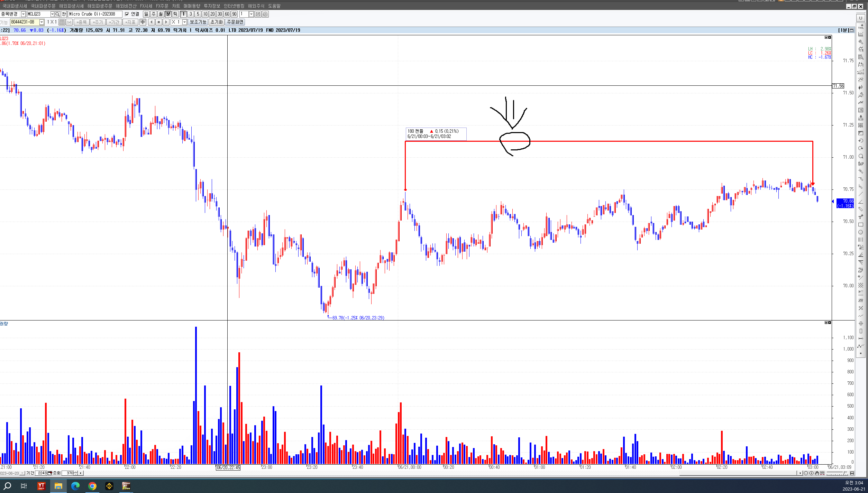
Task: Click the chart settings gear icon
Action: click(x=265, y=14)
